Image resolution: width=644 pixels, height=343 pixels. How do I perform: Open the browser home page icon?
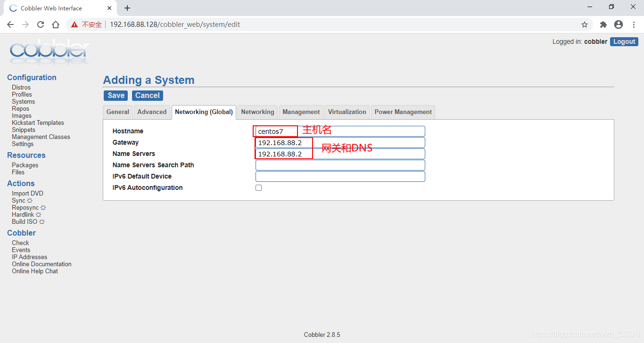[56, 24]
